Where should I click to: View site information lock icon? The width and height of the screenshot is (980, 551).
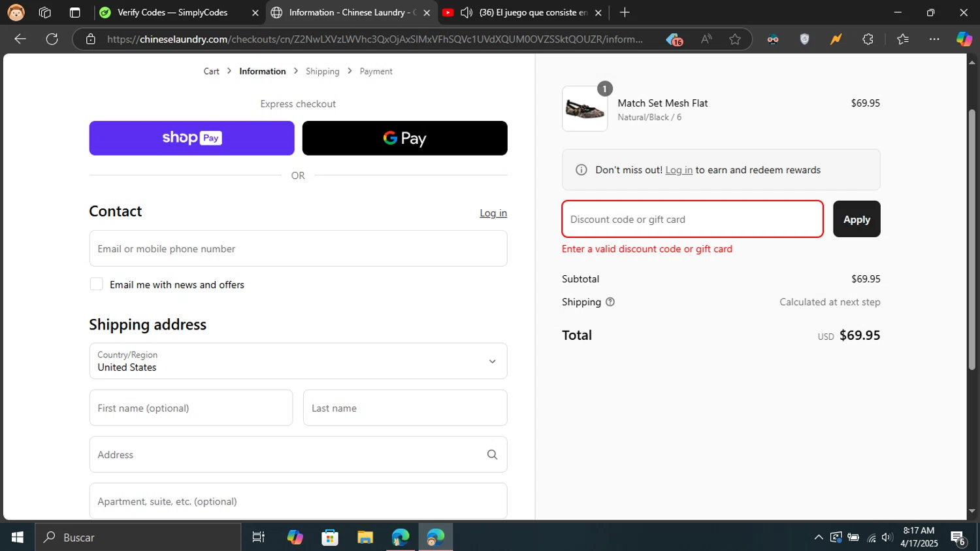[x=91, y=39]
